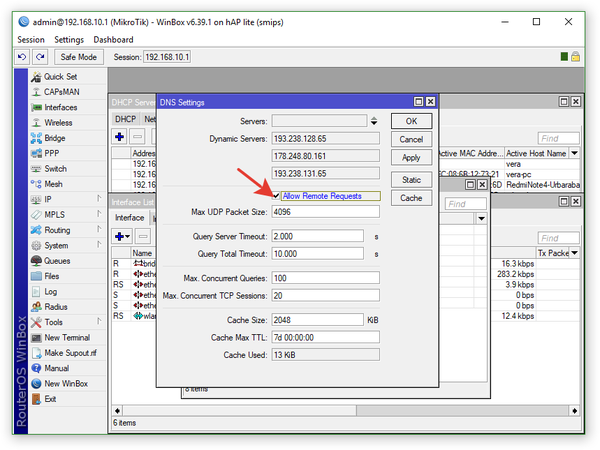
Task: Switch to the DHCP tab
Action: [x=124, y=119]
